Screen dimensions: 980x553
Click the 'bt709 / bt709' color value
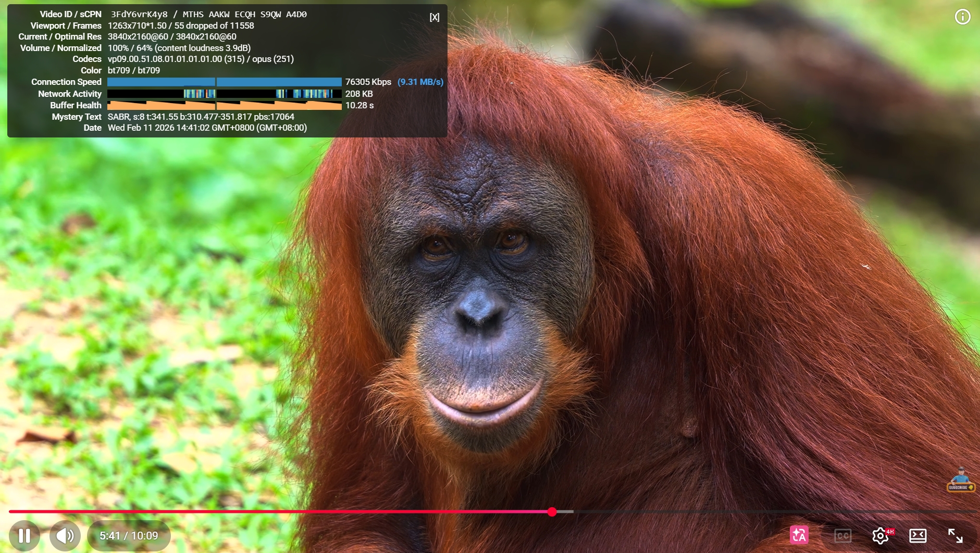(x=134, y=70)
